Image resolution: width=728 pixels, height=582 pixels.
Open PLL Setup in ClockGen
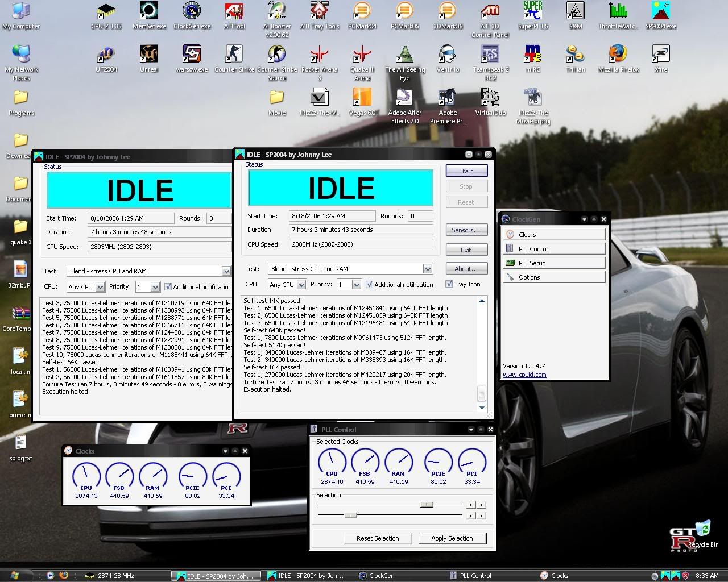553,263
